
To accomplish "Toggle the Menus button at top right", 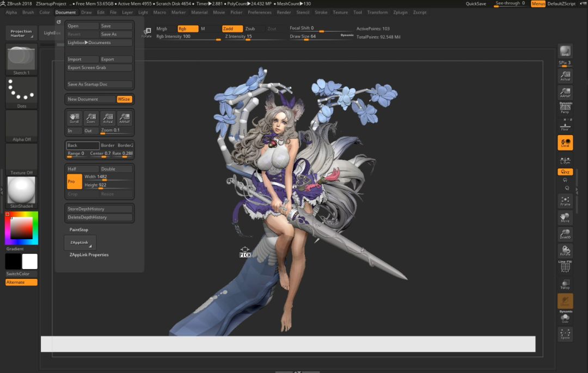I will 538,4.
